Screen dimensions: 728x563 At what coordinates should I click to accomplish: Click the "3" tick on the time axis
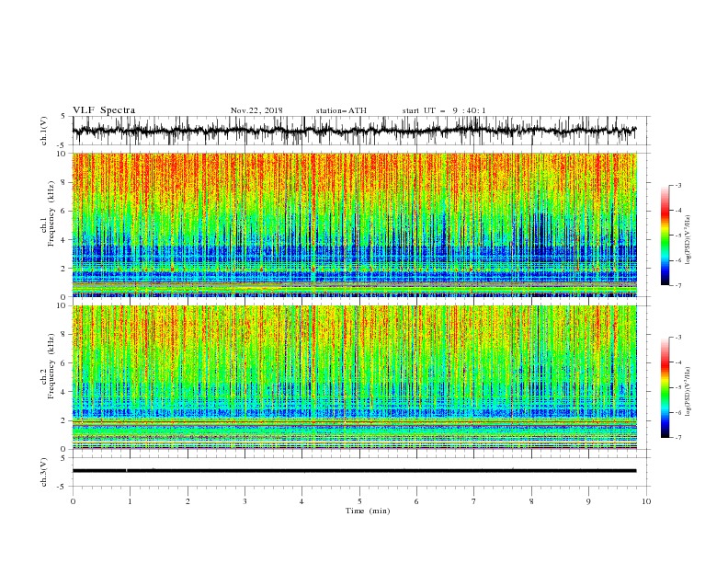(245, 501)
